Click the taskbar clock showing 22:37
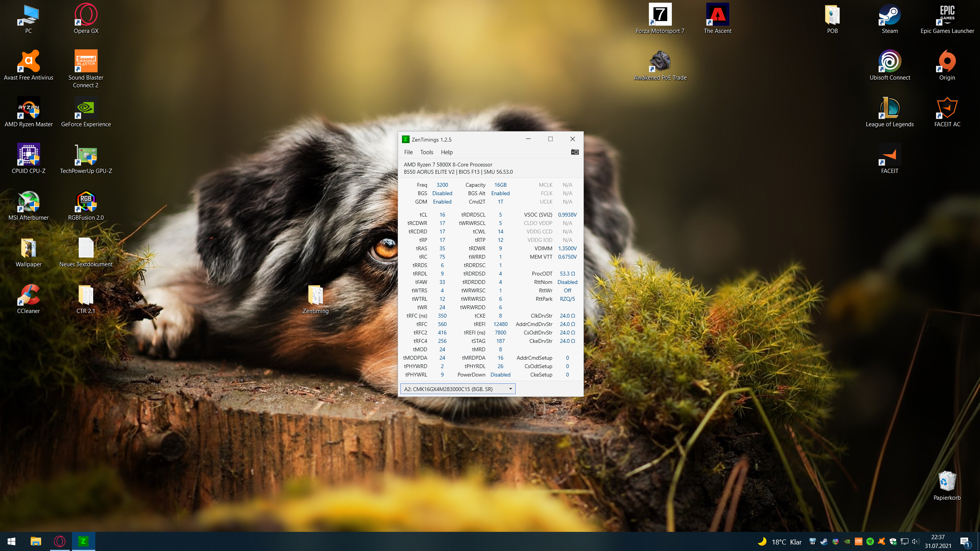Image resolution: width=980 pixels, height=551 pixels. 938,541
